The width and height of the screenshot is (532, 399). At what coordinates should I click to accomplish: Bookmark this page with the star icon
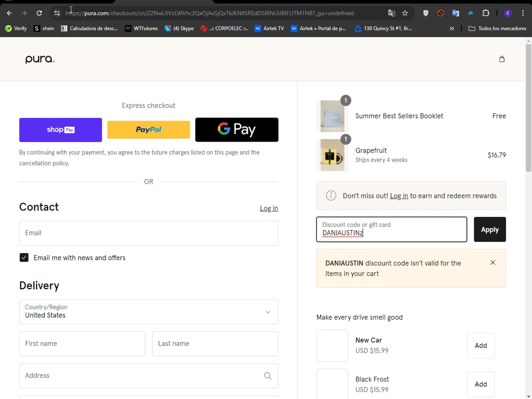405,13
